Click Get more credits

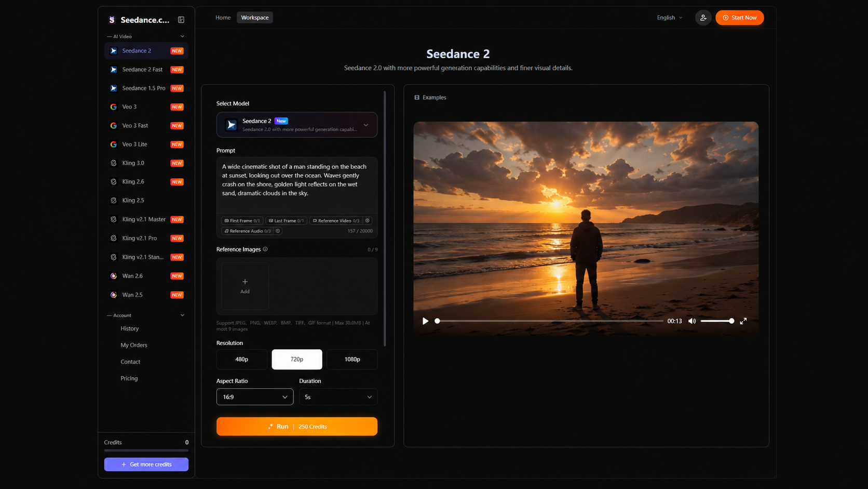pos(146,465)
